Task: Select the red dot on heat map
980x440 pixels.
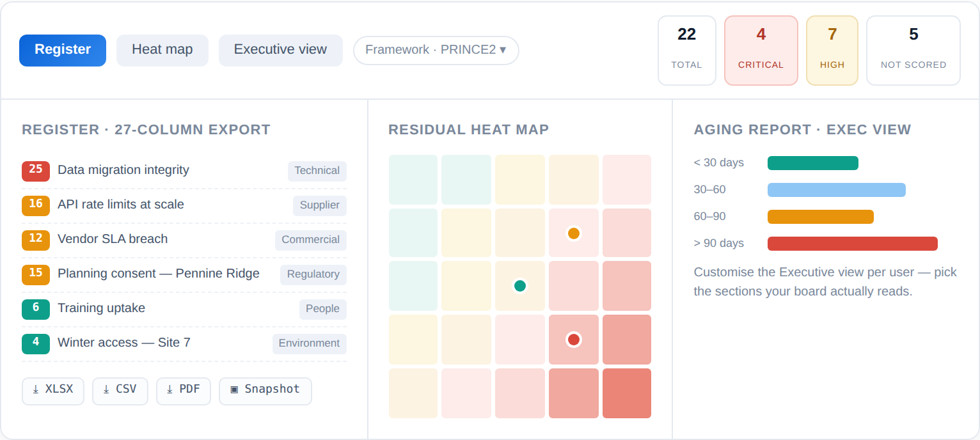Action: tap(574, 340)
